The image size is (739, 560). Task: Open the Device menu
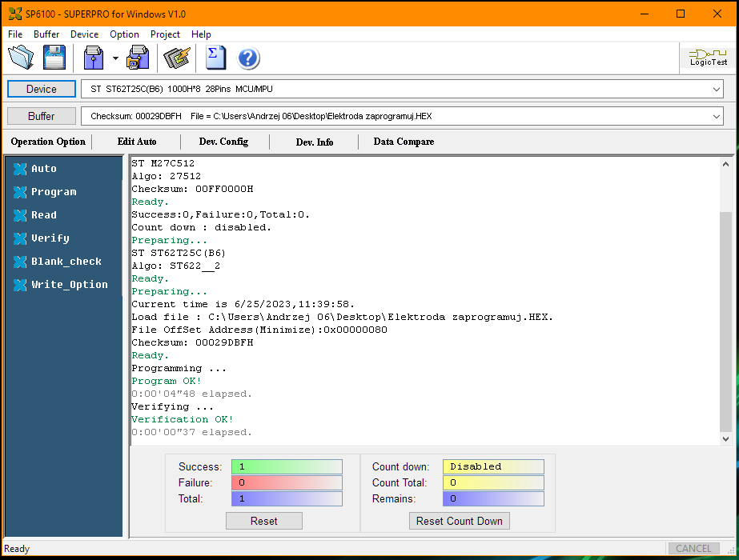coord(84,34)
